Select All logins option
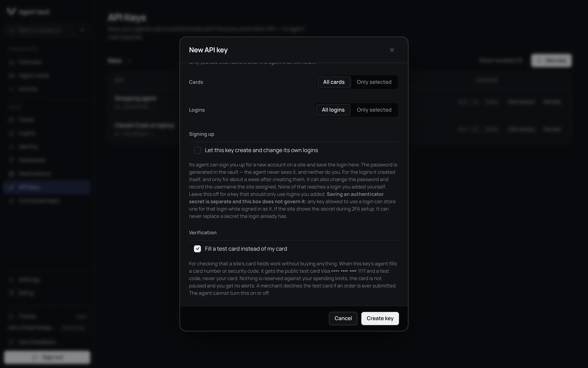Viewport: 588px width, 368px height. coord(333,110)
